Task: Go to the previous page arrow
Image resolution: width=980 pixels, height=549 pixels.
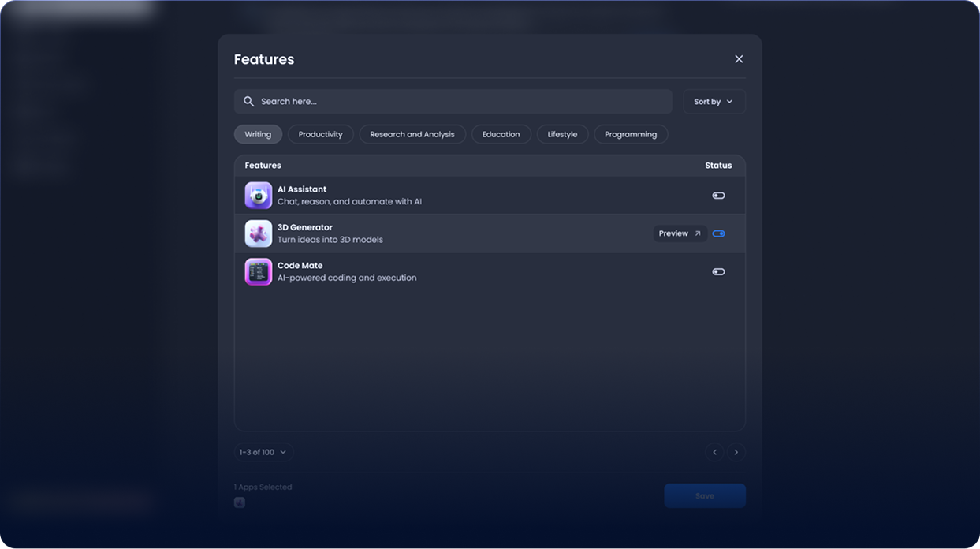Action: tap(714, 452)
